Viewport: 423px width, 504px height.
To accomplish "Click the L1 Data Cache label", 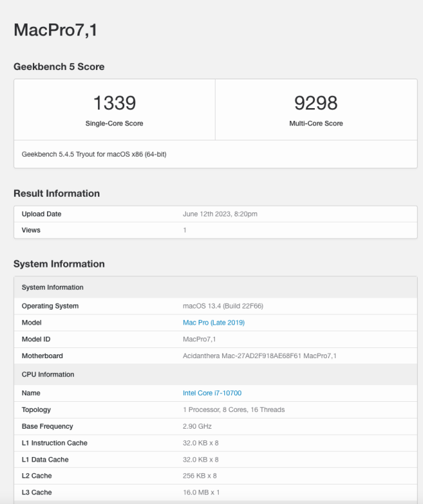I will [45, 460].
